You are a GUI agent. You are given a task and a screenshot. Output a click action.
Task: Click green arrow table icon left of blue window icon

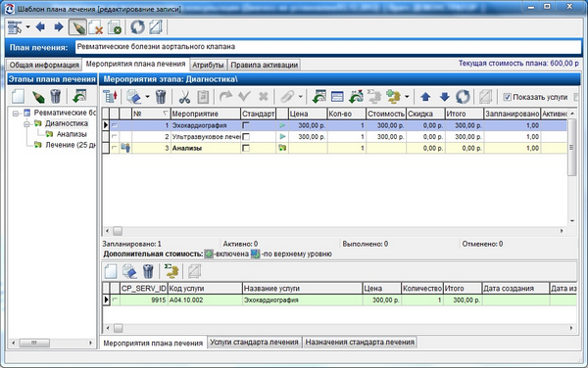click(x=318, y=97)
